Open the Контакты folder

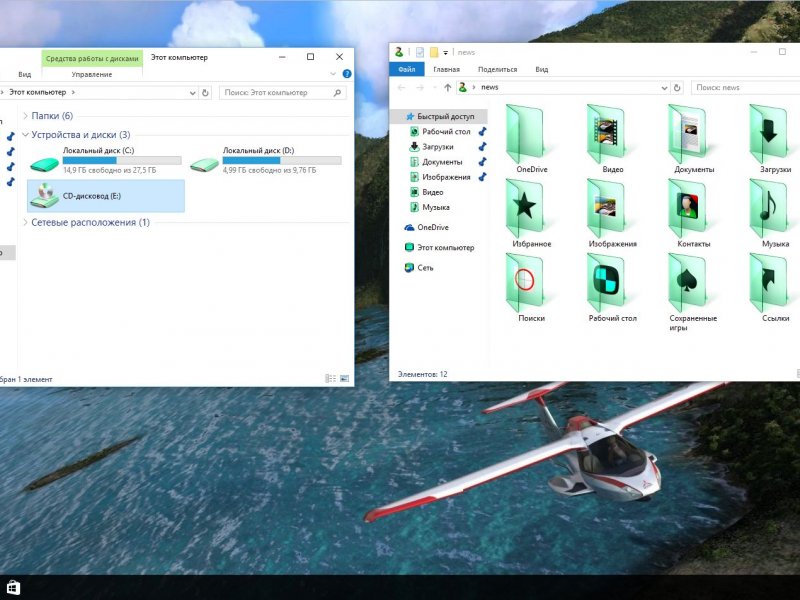pyautogui.click(x=693, y=213)
